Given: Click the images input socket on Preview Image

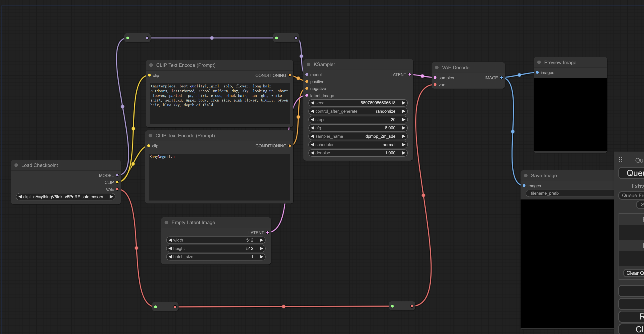Looking at the screenshot, I should click(x=537, y=73).
